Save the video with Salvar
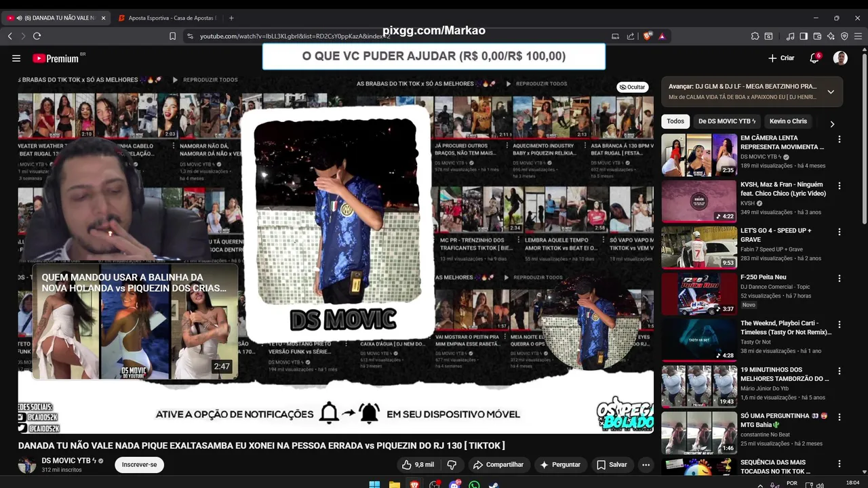The image size is (868, 488). [612, 464]
